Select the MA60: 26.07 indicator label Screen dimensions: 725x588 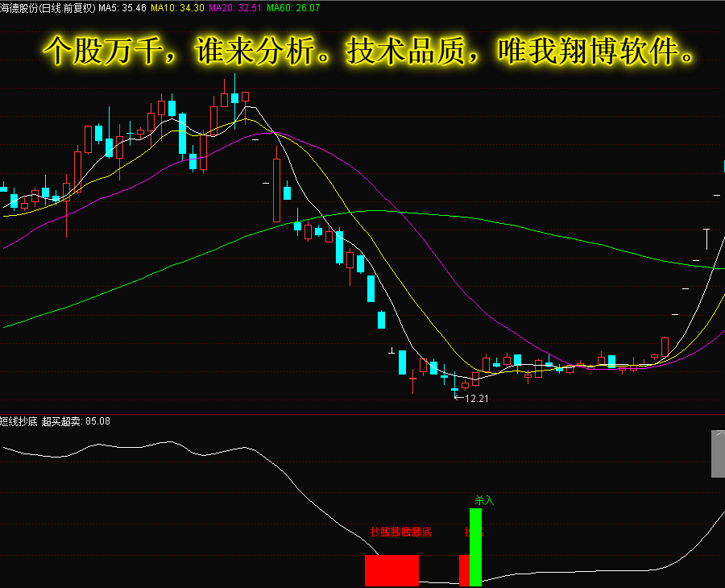pyautogui.click(x=293, y=8)
